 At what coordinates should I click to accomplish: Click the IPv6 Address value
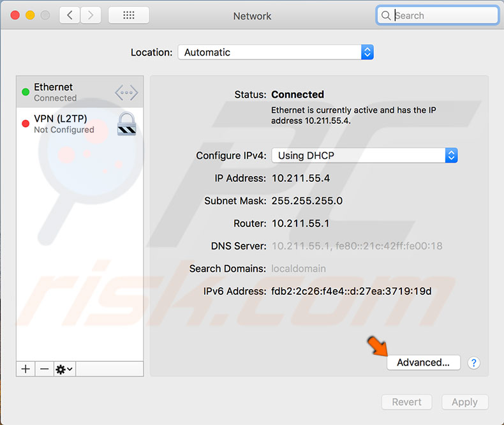352,291
